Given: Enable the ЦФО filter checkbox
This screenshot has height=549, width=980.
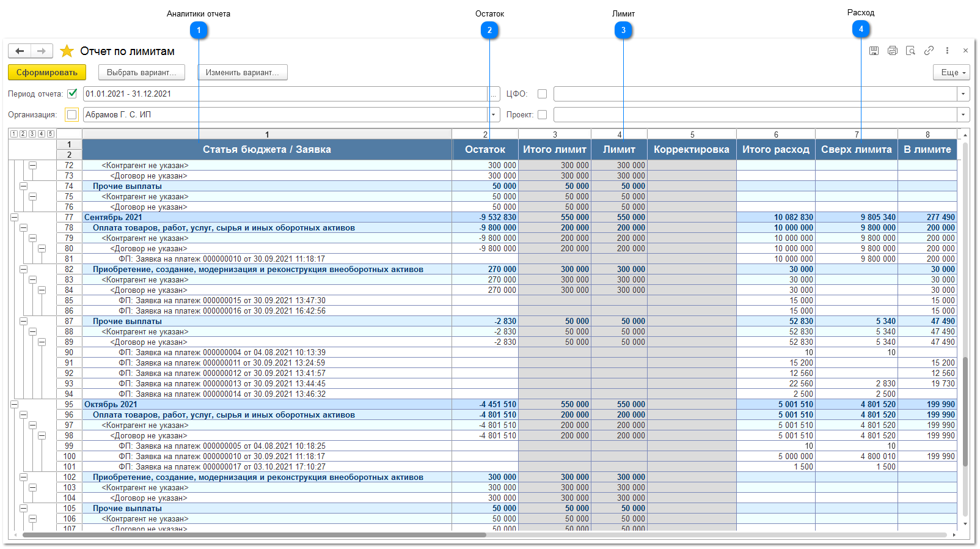Looking at the screenshot, I should [x=542, y=94].
